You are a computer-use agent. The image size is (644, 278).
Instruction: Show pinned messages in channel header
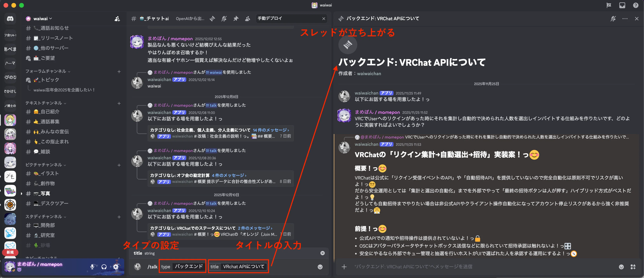(x=236, y=18)
